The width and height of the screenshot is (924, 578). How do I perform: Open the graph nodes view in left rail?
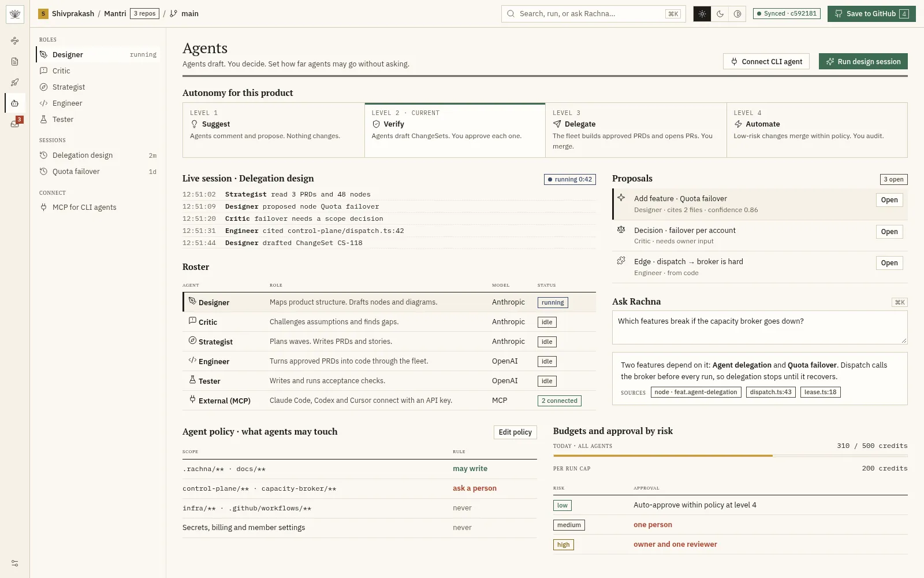coord(15,40)
